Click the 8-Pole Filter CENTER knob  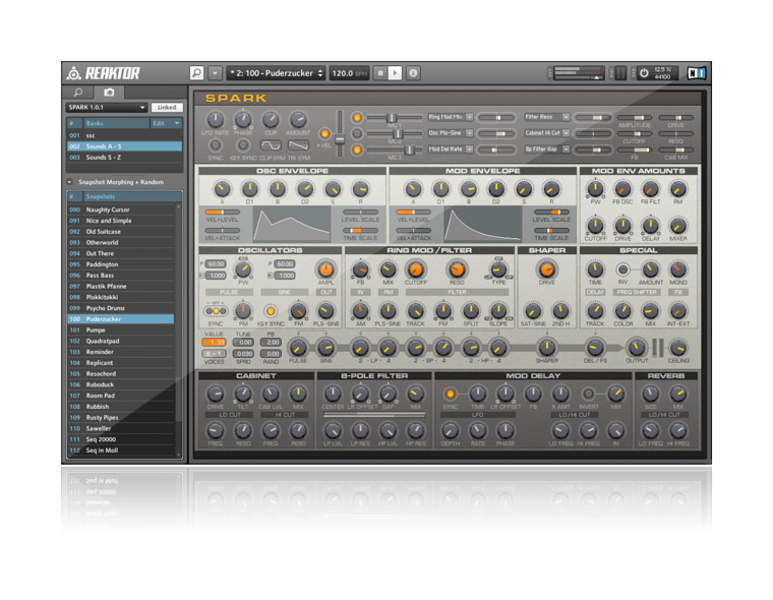(x=333, y=394)
